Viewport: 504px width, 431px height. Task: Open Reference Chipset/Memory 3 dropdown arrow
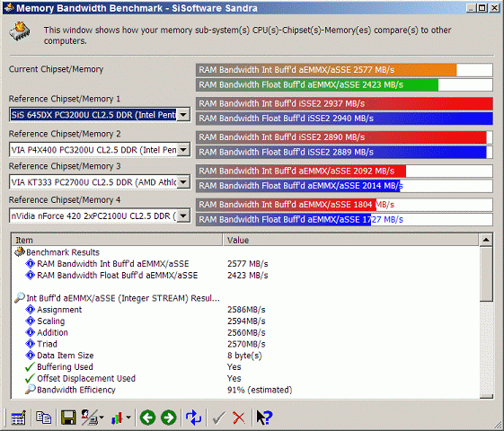183,182
